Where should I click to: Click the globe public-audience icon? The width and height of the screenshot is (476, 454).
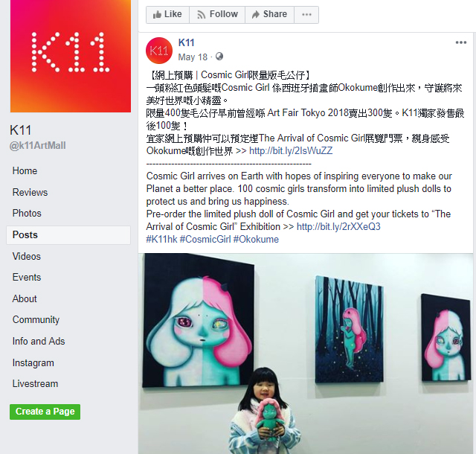(x=219, y=57)
